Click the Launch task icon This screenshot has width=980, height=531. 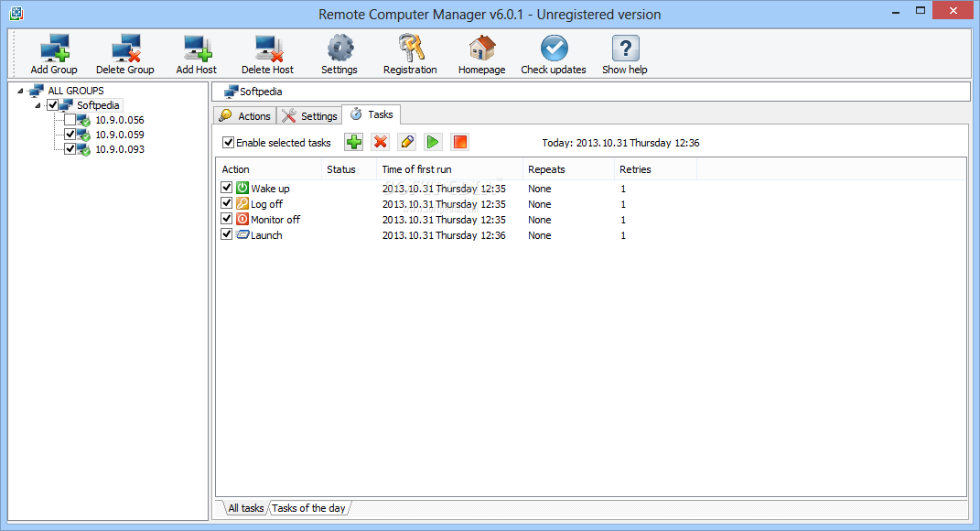pyautogui.click(x=242, y=234)
